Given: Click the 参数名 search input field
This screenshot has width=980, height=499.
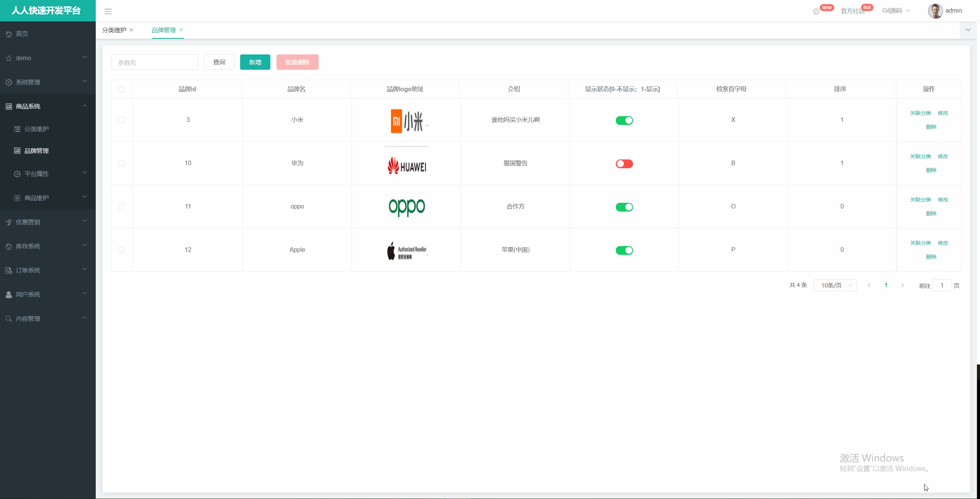Looking at the screenshot, I should point(154,62).
